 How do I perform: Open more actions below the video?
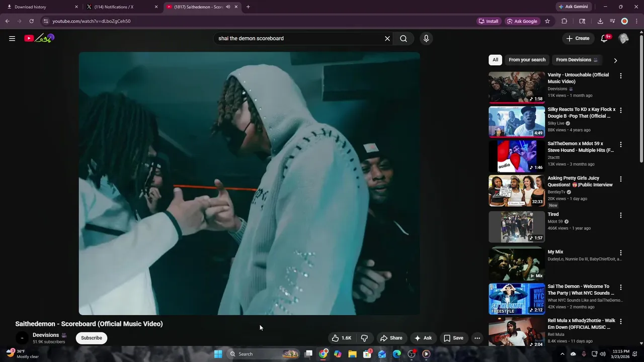(477, 338)
